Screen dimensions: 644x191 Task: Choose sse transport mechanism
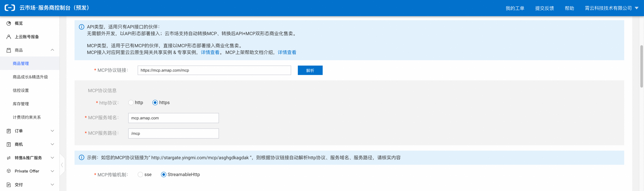(140, 174)
